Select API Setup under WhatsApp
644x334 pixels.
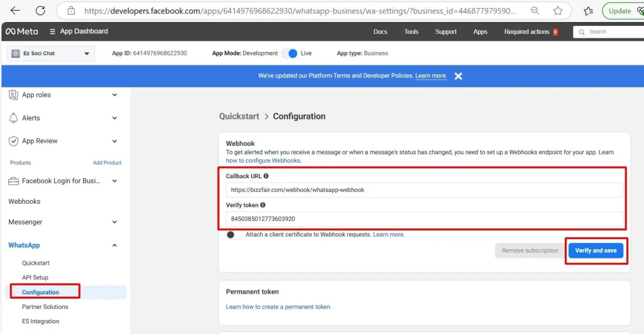click(35, 277)
